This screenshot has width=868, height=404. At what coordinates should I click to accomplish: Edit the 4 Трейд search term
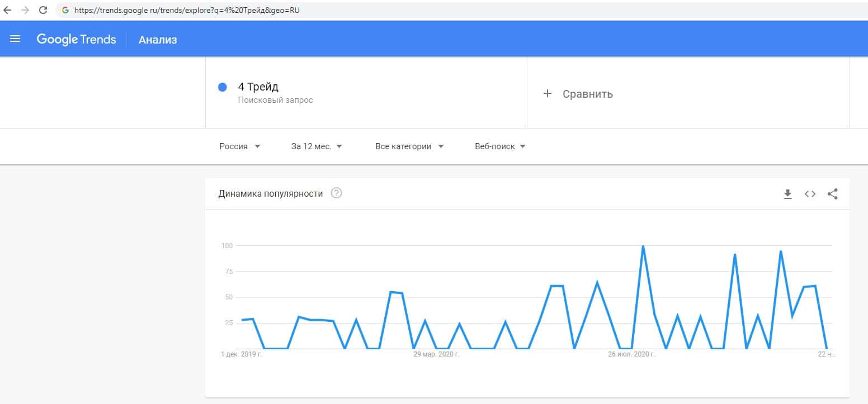258,87
